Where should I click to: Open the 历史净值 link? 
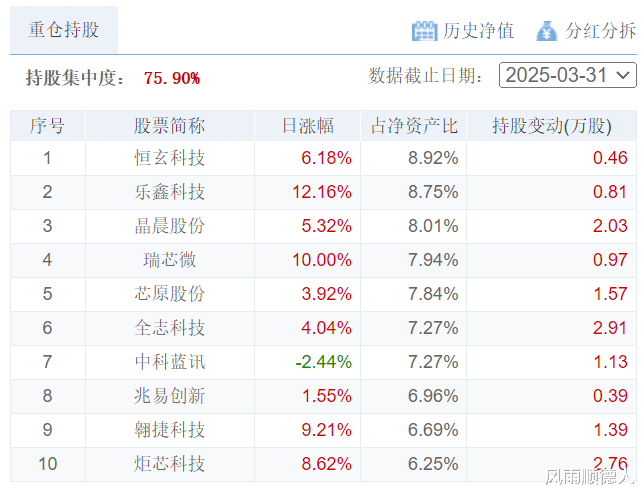click(x=478, y=31)
